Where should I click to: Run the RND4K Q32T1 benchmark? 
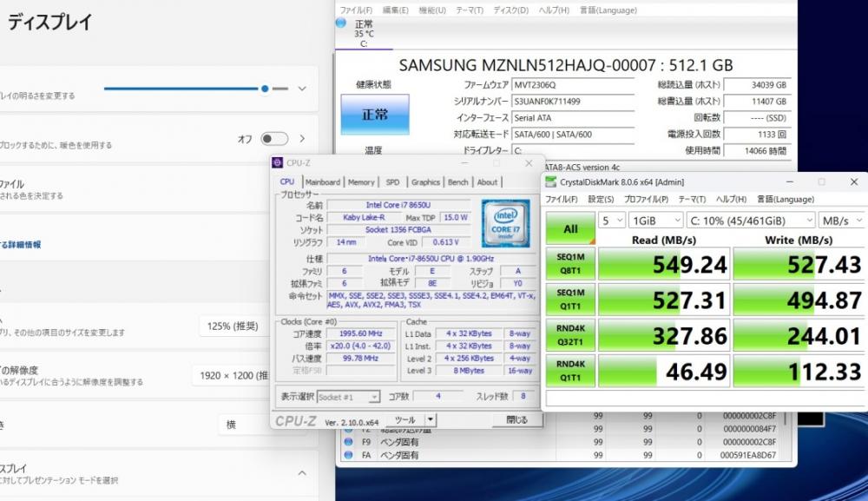[570, 335]
